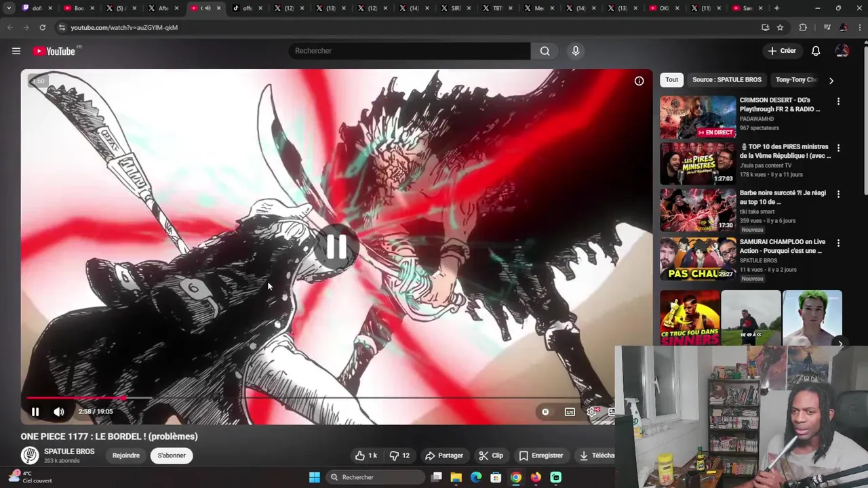This screenshot has width=868, height=488.
Task: Show more filter chips arrow
Action: [x=831, y=81]
